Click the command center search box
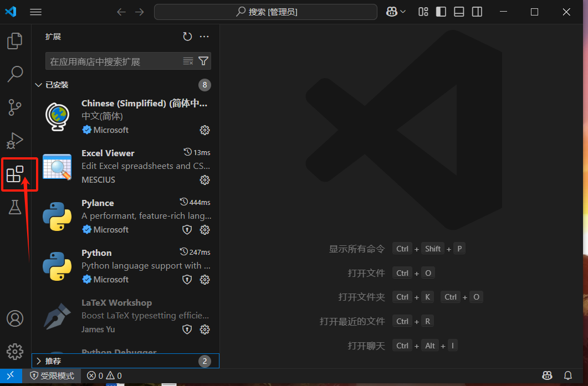This screenshot has width=588, height=386. coord(265,12)
